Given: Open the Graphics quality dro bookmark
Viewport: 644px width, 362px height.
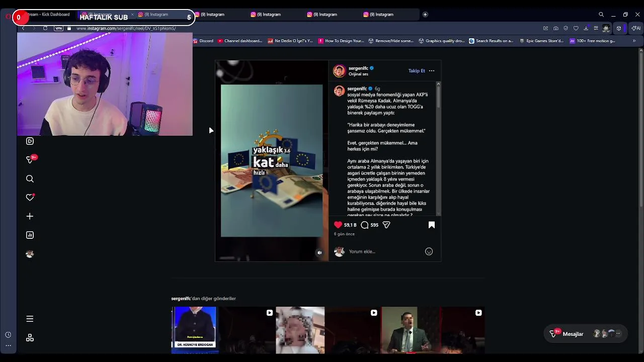Looking at the screenshot, I should [x=442, y=41].
